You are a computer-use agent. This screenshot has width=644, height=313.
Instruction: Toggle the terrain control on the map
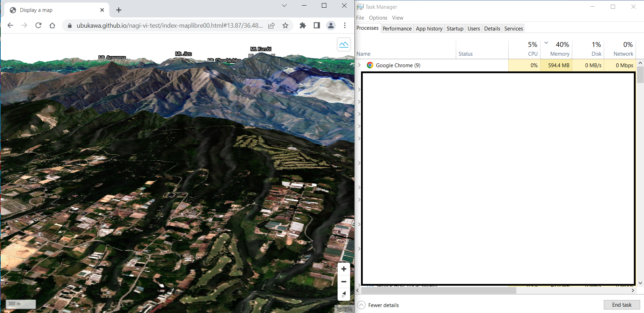pyautogui.click(x=344, y=44)
